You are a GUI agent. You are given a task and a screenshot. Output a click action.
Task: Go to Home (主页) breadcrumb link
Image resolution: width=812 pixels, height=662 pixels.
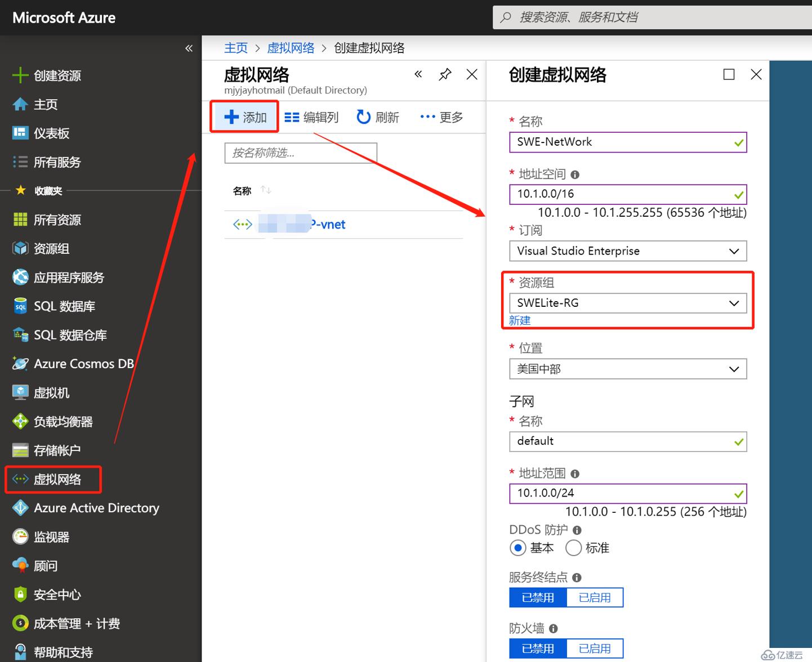236,48
